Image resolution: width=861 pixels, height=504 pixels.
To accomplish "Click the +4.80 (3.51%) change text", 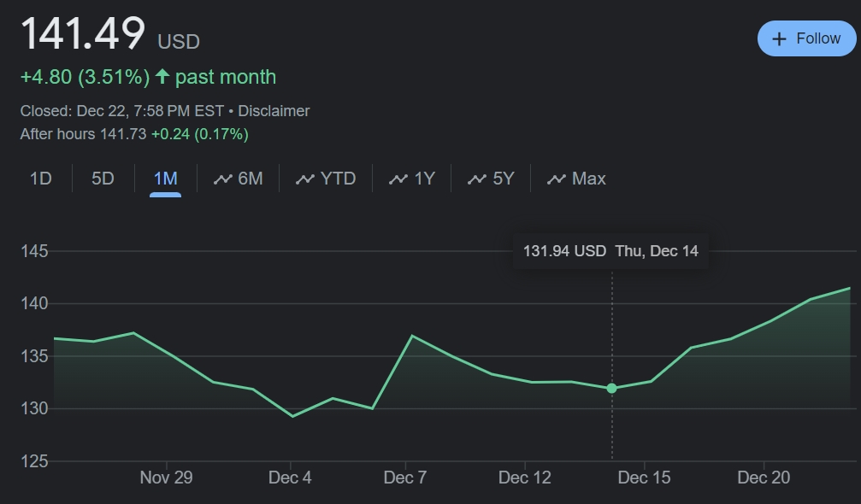I will point(86,77).
